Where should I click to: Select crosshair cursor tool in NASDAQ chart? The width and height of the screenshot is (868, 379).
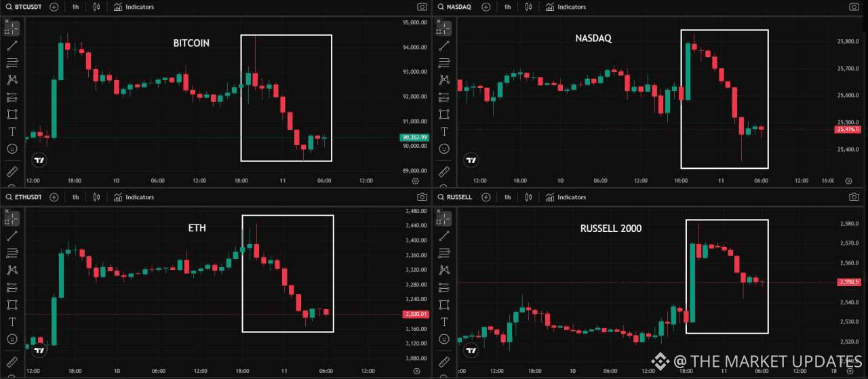coord(444,28)
